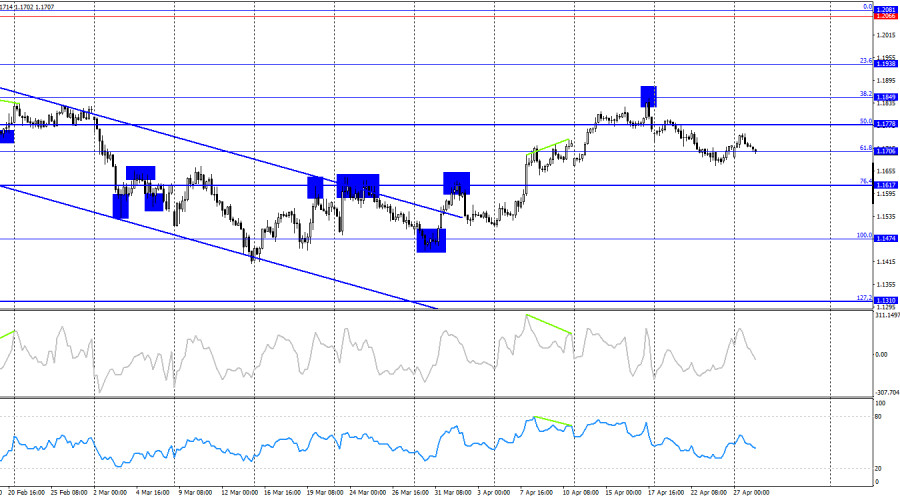Screen dimensions: 900x500
Task: Select the 2 Mar 00:00 date label
Action: pos(109,493)
